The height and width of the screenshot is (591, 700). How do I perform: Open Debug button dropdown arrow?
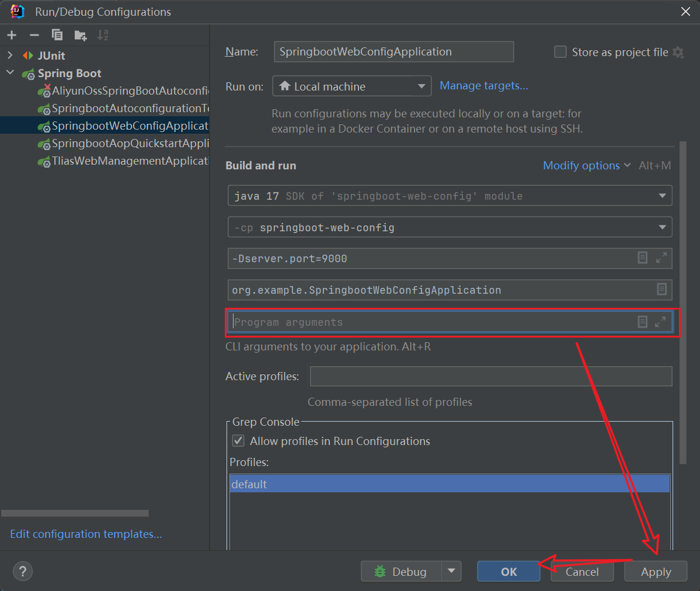(x=451, y=571)
